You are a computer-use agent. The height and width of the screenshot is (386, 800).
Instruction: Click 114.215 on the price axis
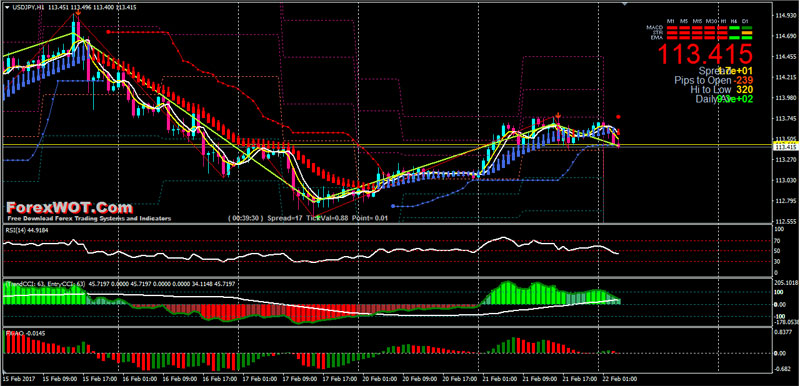click(785, 78)
